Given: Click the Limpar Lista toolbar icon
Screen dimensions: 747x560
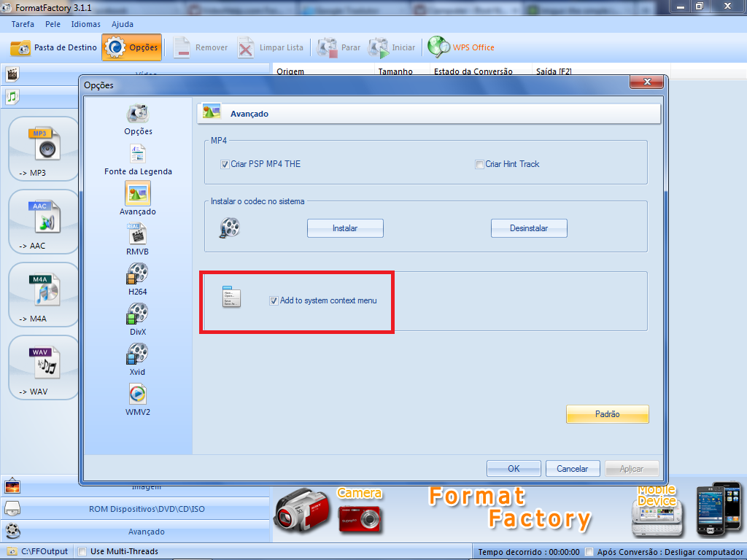Looking at the screenshot, I should click(x=246, y=47).
